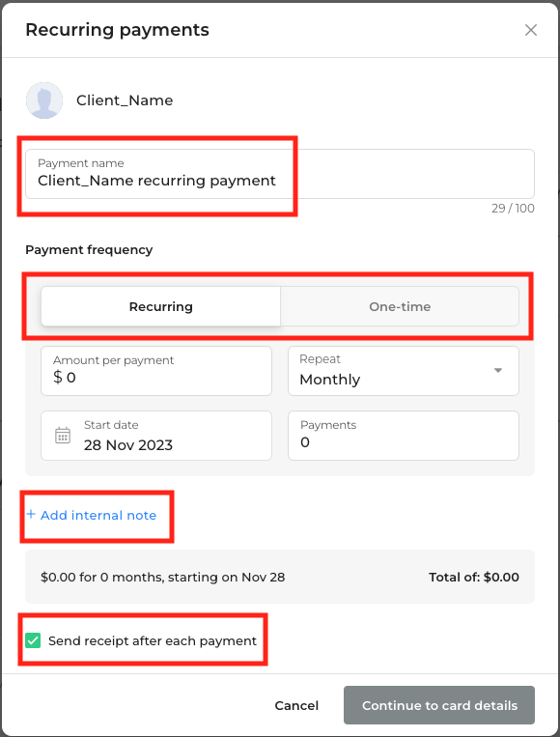Viewport: 560px width, 737px height.
Task: Focus the Payments count field
Action: pos(403,436)
